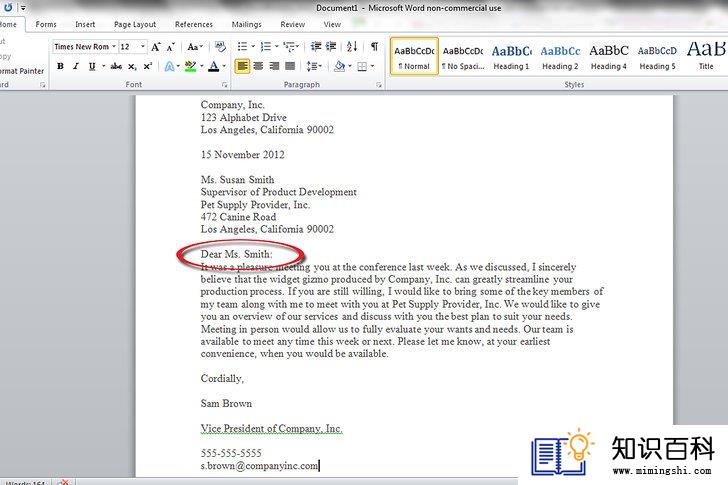Align text right
This screenshot has height=485, width=728.
click(x=274, y=66)
